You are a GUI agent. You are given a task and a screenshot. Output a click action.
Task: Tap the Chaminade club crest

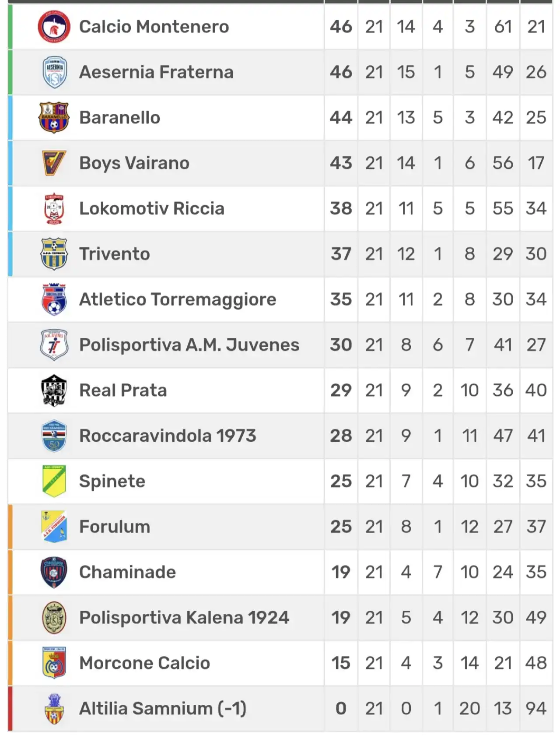[54, 572]
